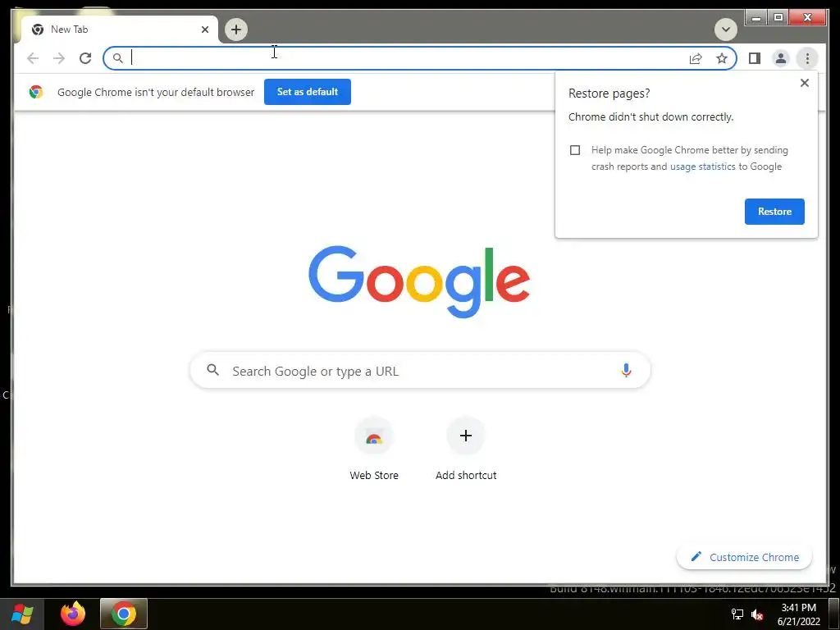The width and height of the screenshot is (840, 630).
Task: Open the Windows Start menu
Action: (x=22, y=614)
